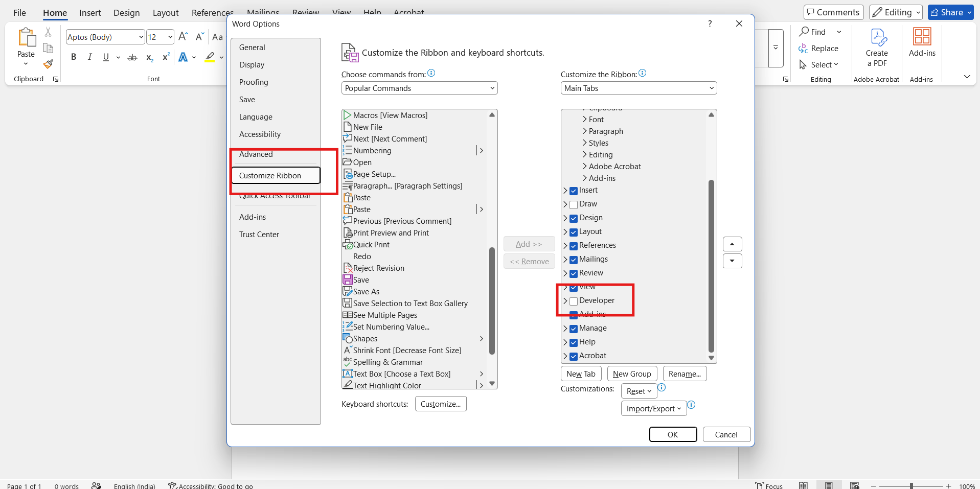Image resolution: width=980 pixels, height=489 pixels.
Task: Click info icon beside Choose commands from
Action: coord(431,73)
